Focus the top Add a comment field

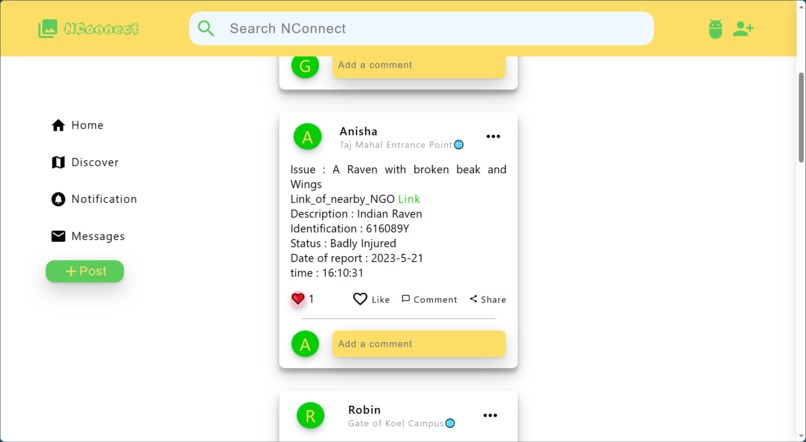tap(419, 67)
